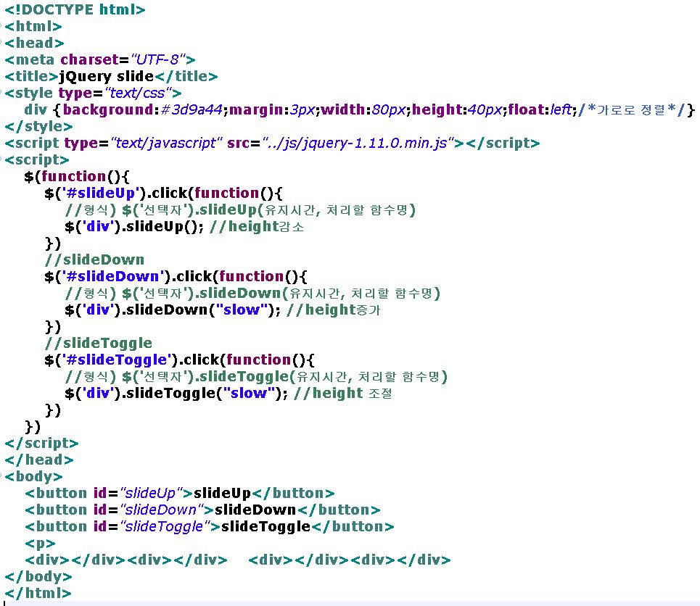This screenshot has height=606, width=700.
Task: Click the "UTF-8" charset value
Action: click(x=158, y=59)
